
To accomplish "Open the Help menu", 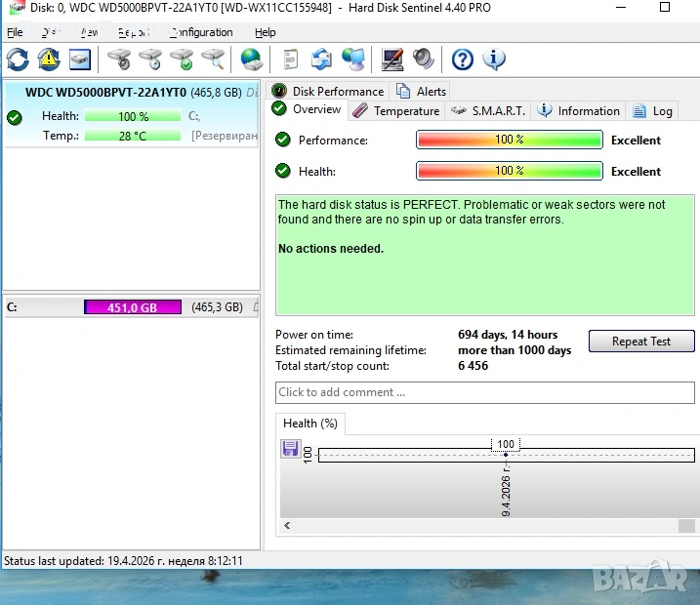I will pyautogui.click(x=266, y=32).
